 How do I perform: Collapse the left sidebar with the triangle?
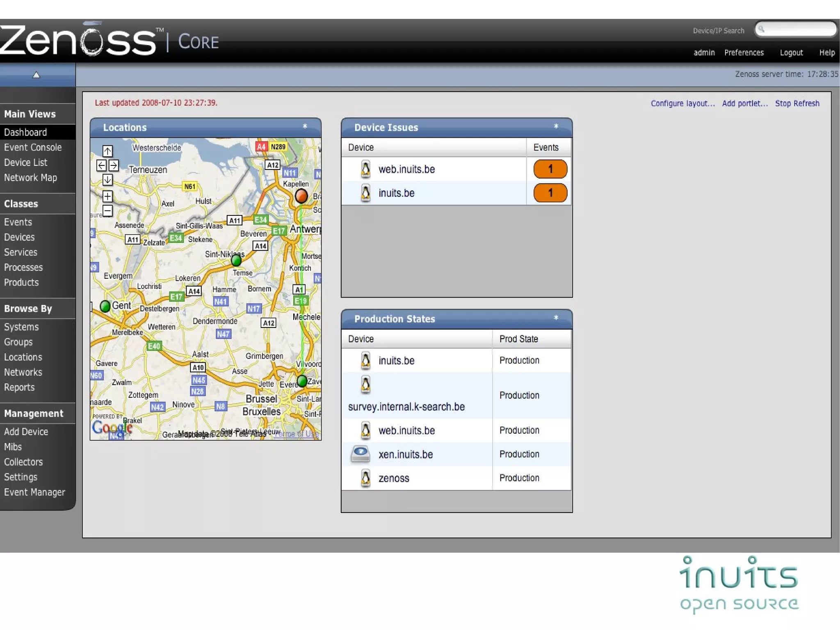pos(36,75)
